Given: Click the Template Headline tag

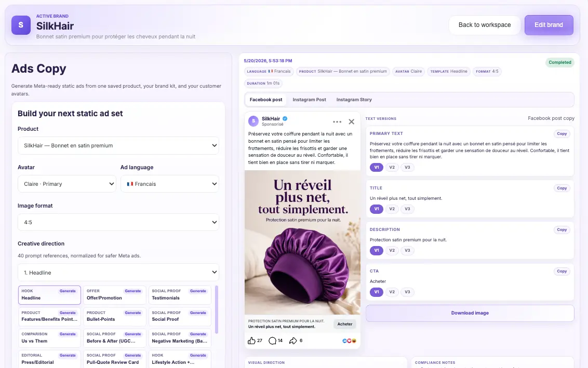Looking at the screenshot, I should (x=448, y=71).
